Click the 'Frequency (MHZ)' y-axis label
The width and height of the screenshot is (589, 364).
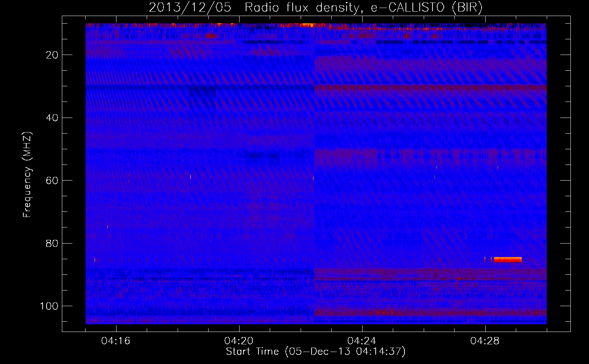point(27,174)
